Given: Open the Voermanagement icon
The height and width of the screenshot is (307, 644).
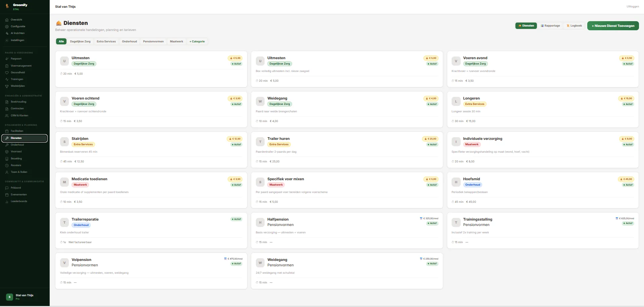Looking at the screenshot, I should click(x=7, y=66).
